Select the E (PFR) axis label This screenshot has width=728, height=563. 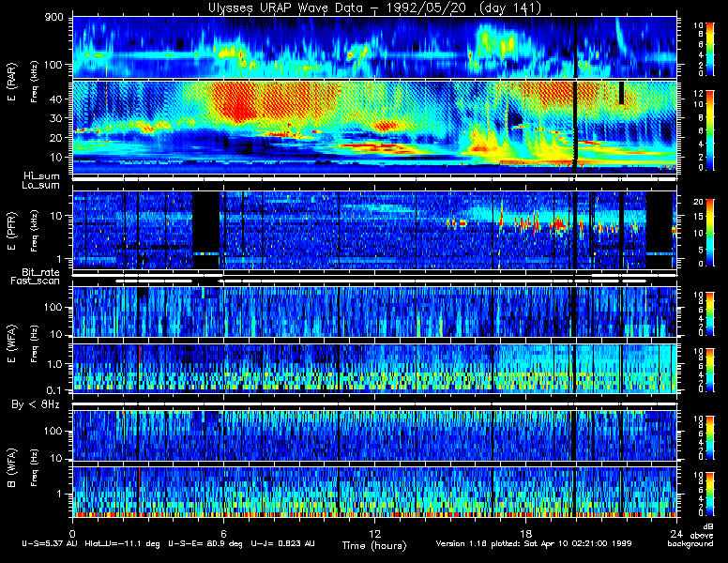click(11, 231)
